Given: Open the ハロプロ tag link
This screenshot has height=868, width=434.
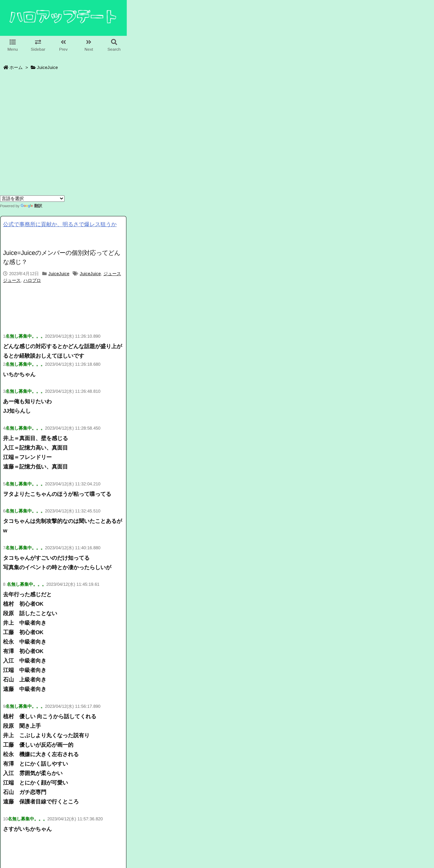Looking at the screenshot, I should (x=32, y=280).
